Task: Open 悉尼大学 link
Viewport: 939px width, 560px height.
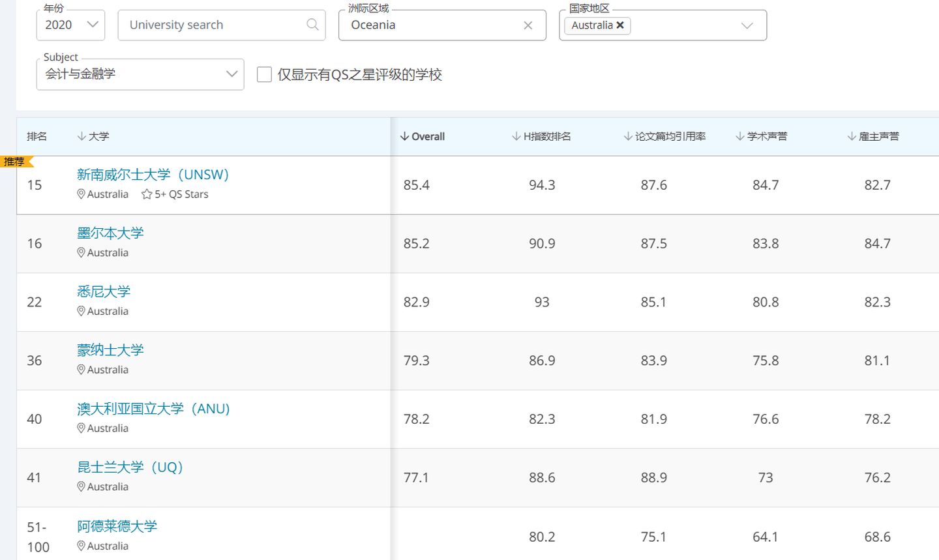Action: pos(104,292)
